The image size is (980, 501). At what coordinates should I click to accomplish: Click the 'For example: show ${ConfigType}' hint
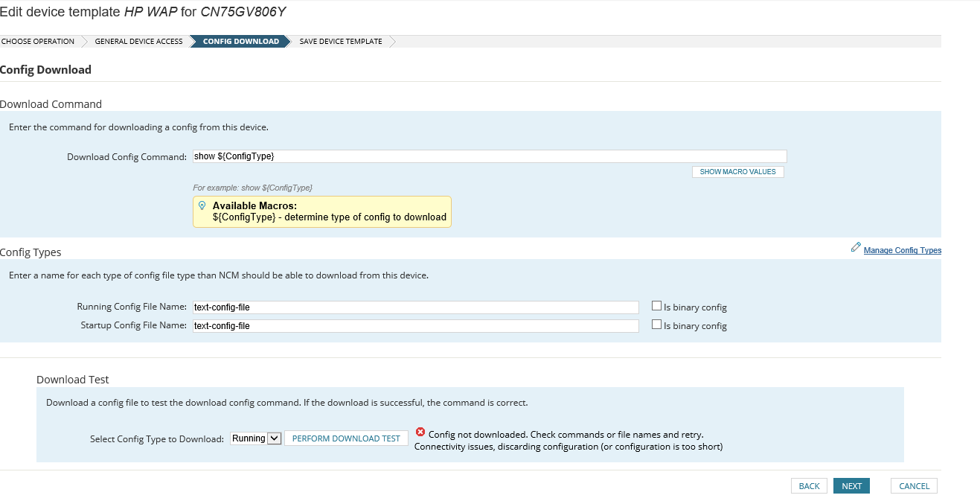coord(252,188)
